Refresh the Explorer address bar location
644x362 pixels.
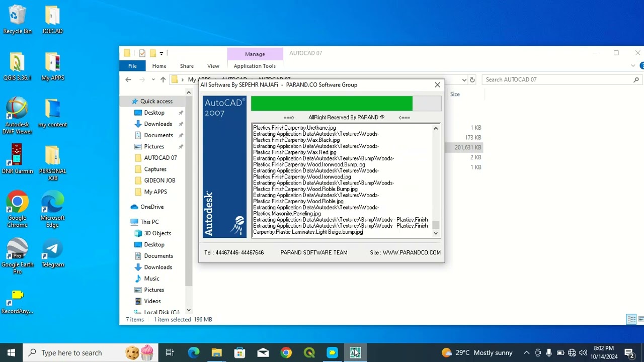tap(472, 79)
